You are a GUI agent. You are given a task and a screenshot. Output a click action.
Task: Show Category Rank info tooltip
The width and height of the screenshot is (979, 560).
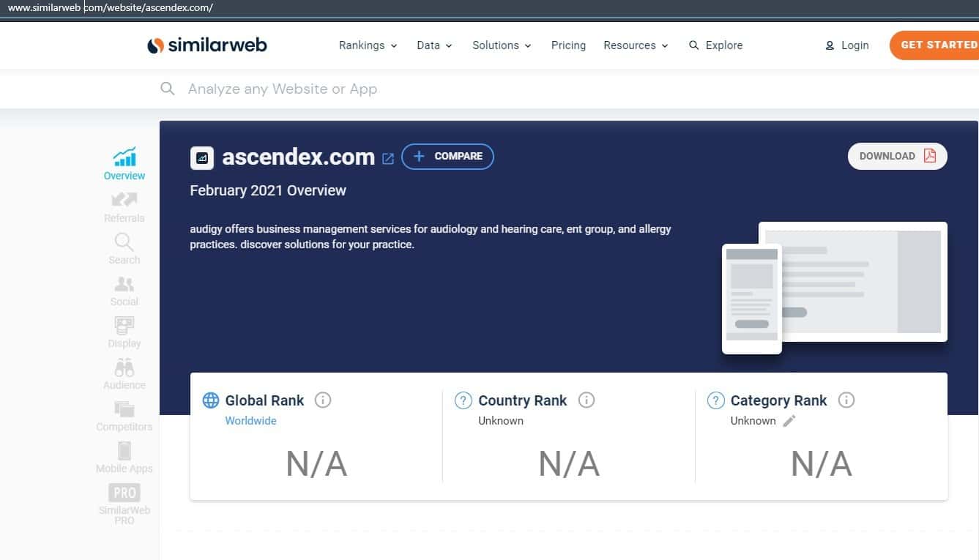846,400
